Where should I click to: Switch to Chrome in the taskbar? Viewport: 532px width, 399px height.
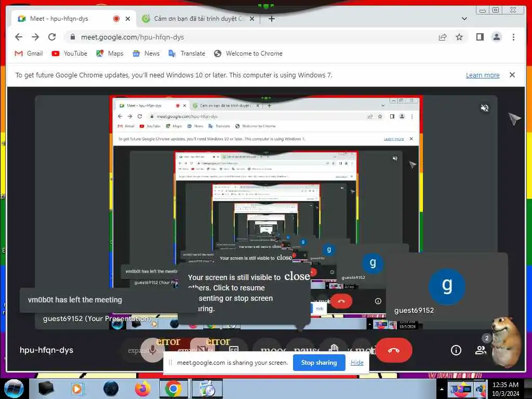[x=174, y=389]
